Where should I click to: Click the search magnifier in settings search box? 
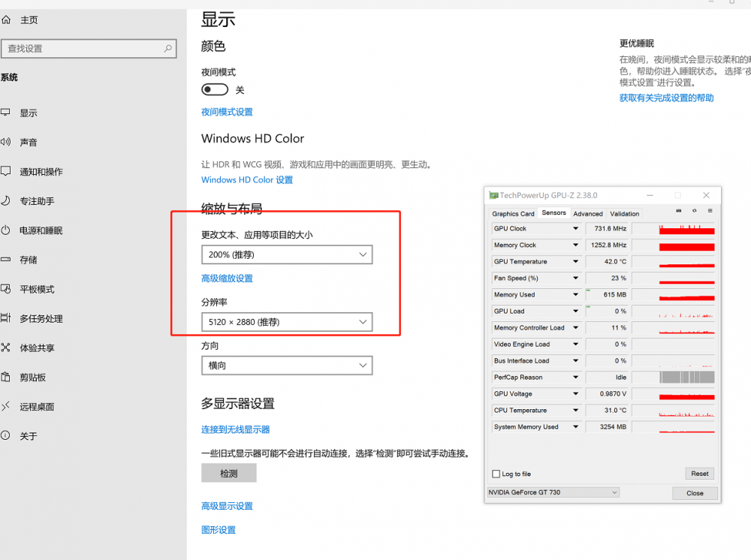167,48
